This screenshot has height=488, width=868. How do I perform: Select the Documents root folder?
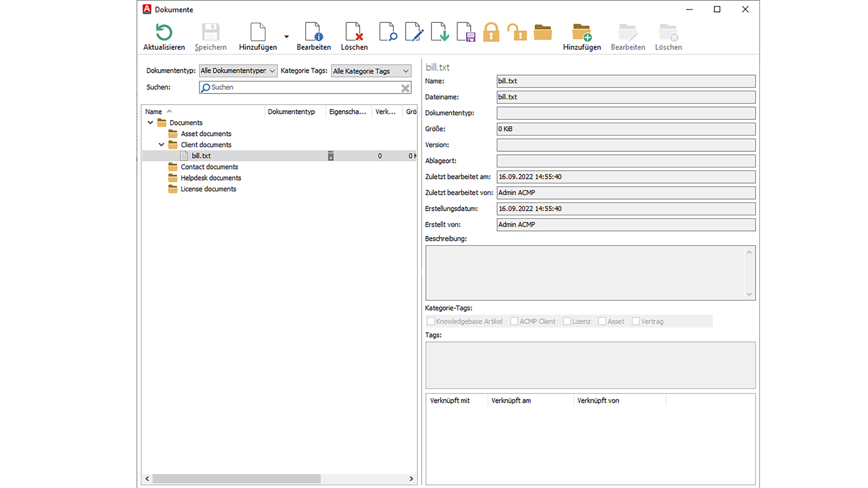tap(186, 123)
